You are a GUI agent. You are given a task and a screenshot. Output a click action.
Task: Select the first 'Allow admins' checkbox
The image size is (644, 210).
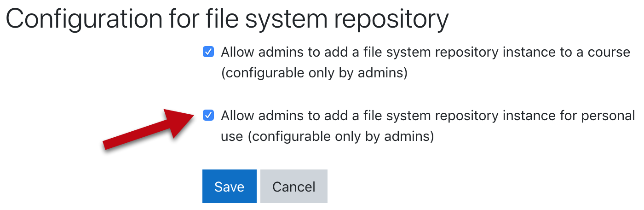pos(208,52)
